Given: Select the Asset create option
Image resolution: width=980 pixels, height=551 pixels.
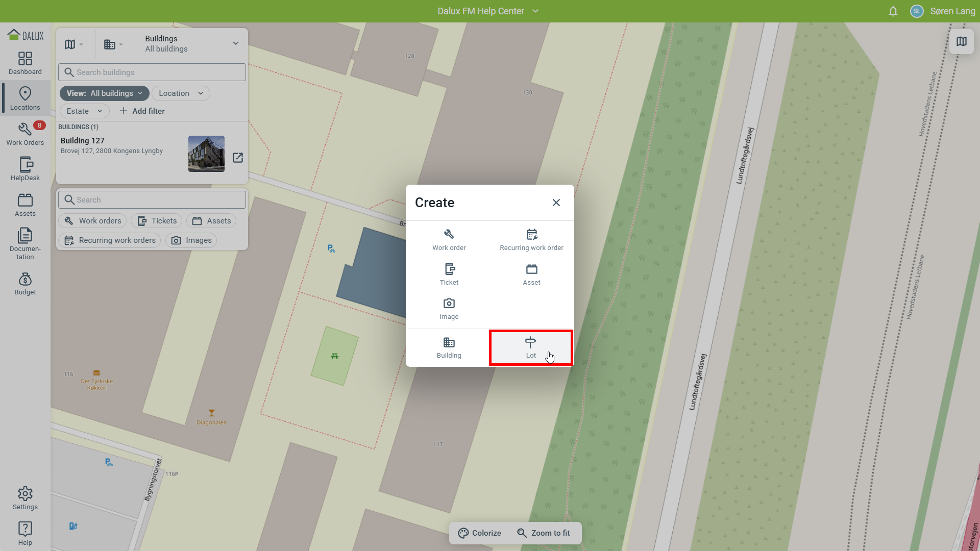Looking at the screenshot, I should click(x=531, y=274).
